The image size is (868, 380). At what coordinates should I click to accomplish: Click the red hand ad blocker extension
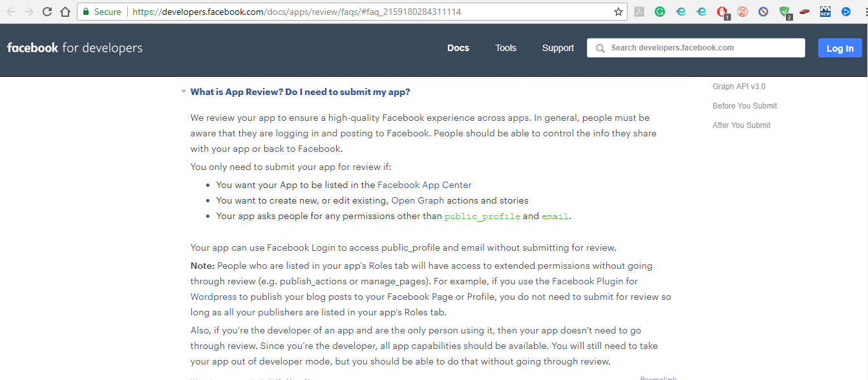(x=722, y=12)
